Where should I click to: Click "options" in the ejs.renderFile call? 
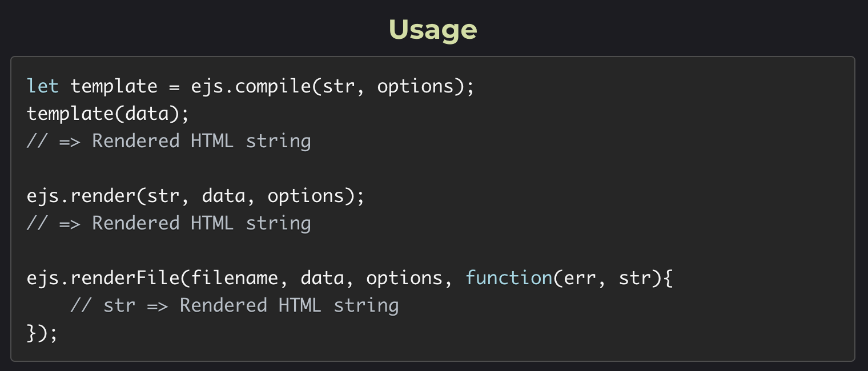(404, 278)
